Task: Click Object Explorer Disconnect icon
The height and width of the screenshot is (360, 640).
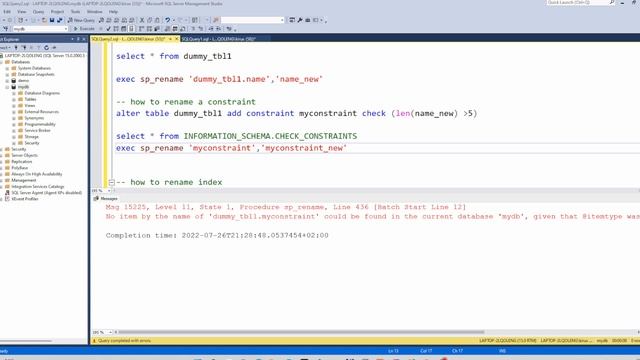Action: coord(24,48)
